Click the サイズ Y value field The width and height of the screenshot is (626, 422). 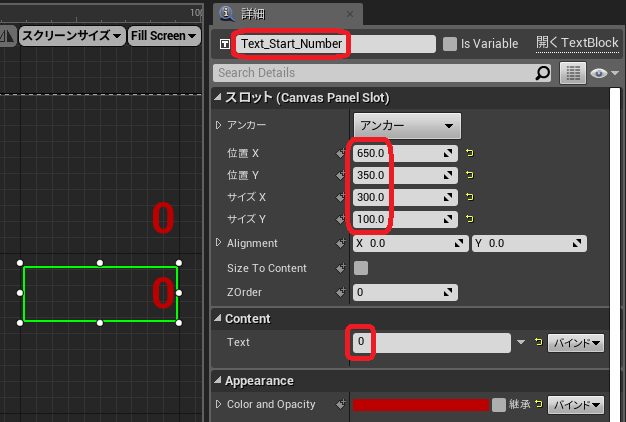(x=405, y=219)
